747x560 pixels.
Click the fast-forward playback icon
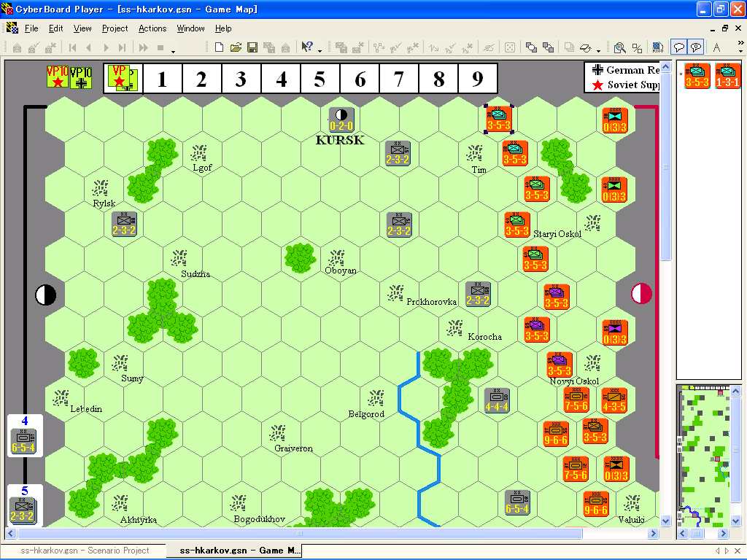click(143, 47)
